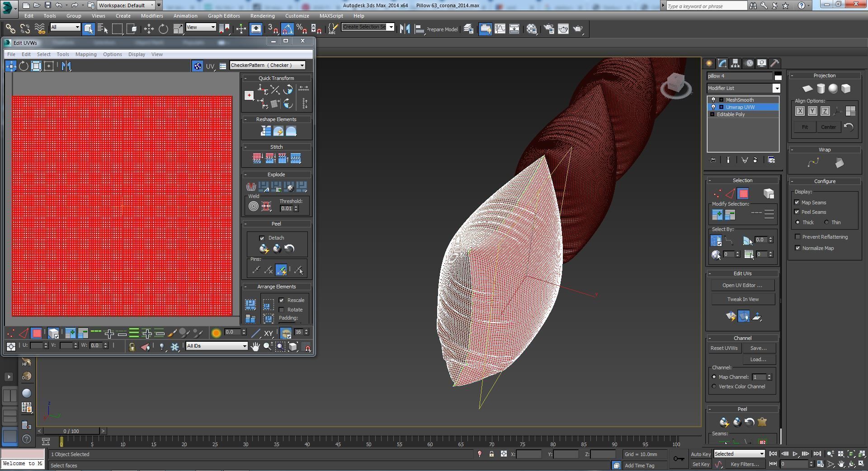Click Box Map projection icon
868x471 pixels.
click(x=846, y=89)
